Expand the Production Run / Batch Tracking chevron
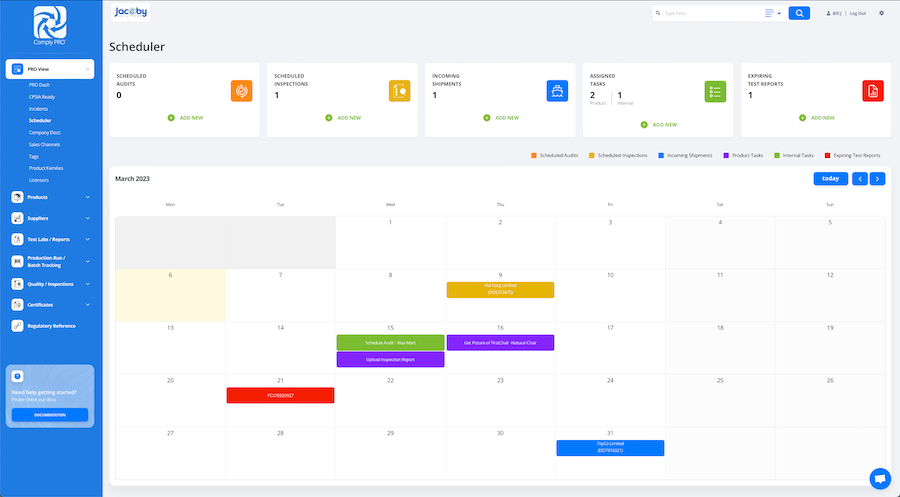900x497 pixels. pos(88,261)
